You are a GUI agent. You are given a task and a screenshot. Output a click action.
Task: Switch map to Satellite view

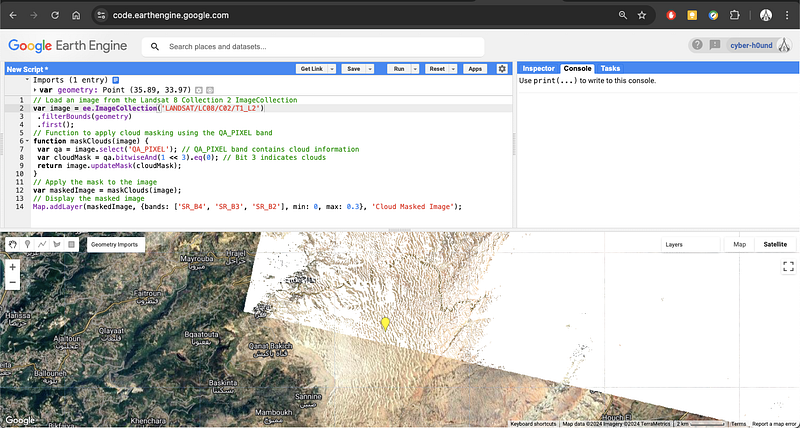click(775, 244)
